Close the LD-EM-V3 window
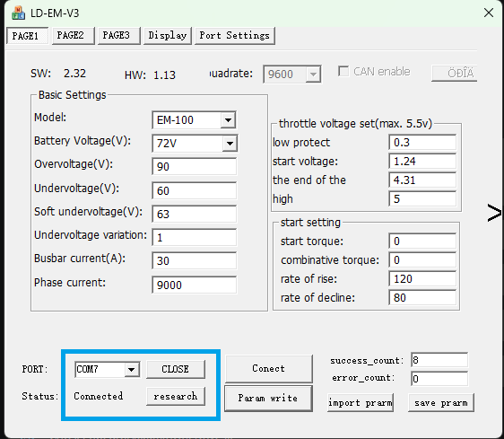504x439 pixels. [x=489, y=13]
